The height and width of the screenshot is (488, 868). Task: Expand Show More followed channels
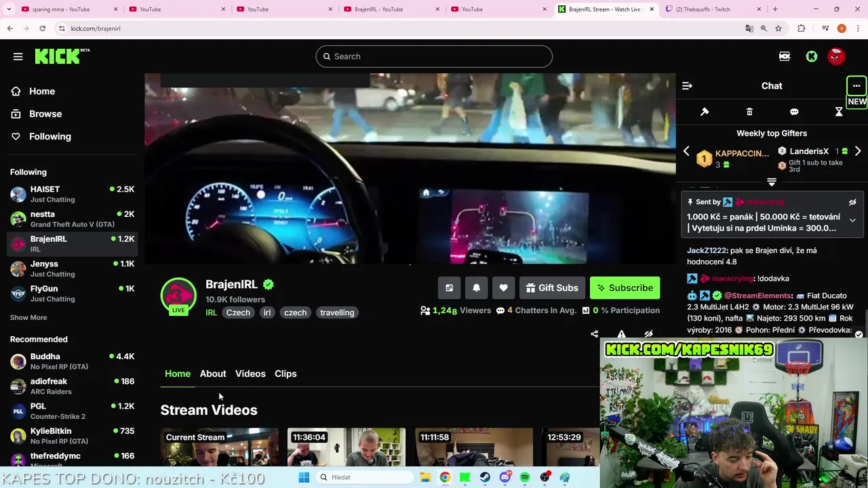tap(28, 317)
